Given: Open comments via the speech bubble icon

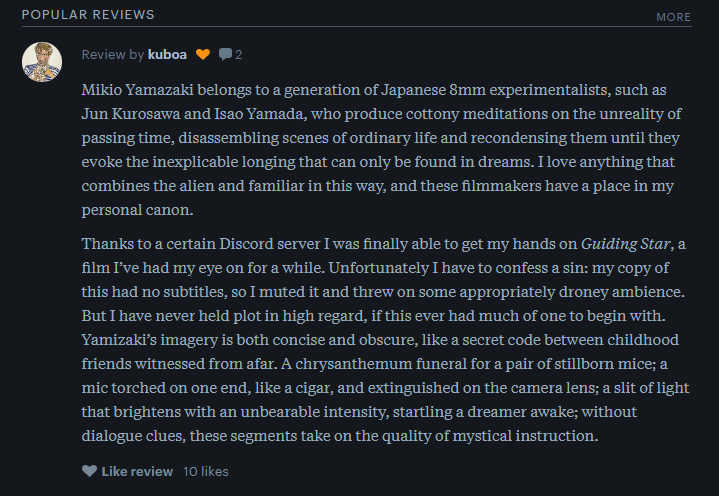Looking at the screenshot, I should (x=225, y=54).
